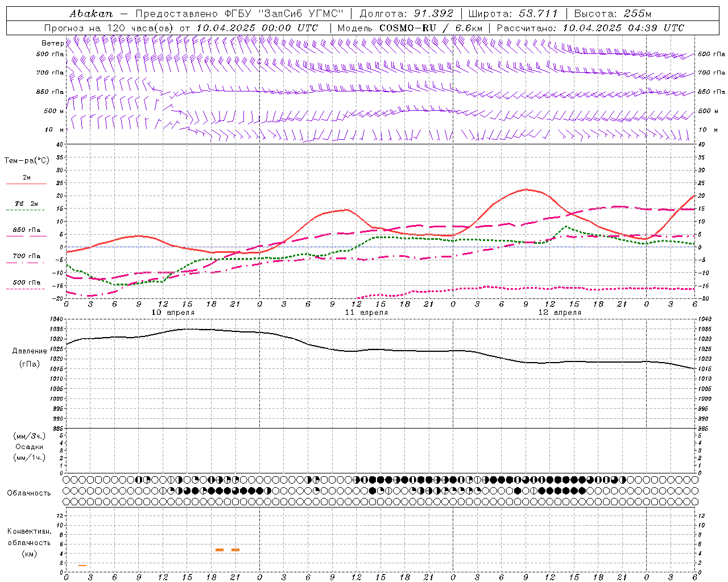
Task: Click the Облачность cloud cover row label
Action: tap(29, 493)
